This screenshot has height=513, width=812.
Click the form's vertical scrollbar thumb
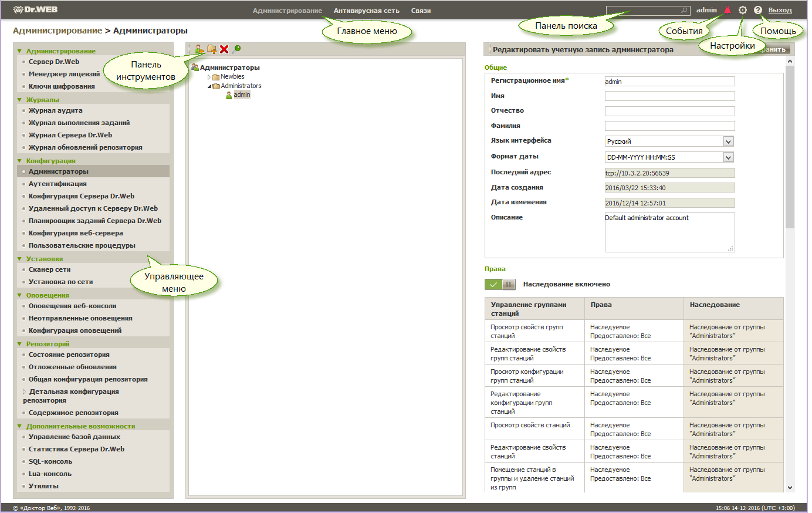point(790,147)
